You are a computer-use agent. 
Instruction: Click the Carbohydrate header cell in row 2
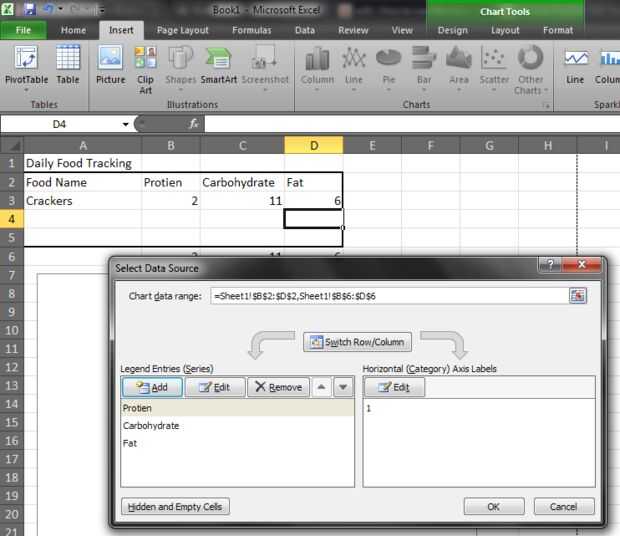(242, 182)
